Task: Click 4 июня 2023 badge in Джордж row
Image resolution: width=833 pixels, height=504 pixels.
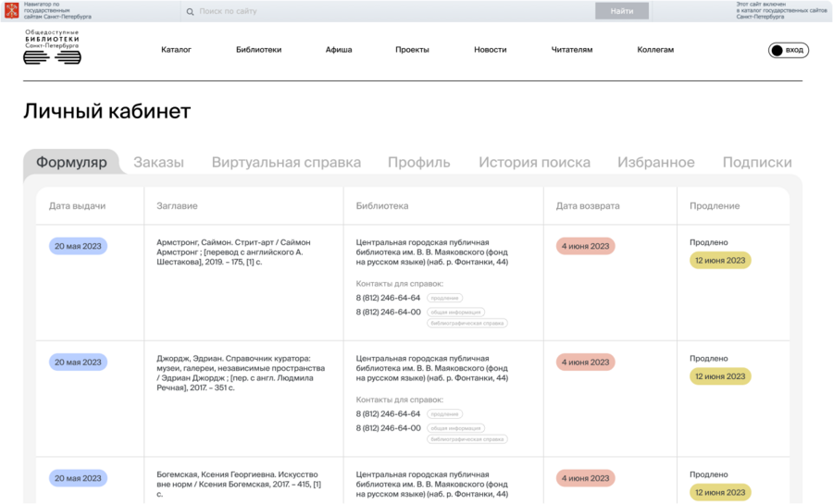Action: click(586, 363)
